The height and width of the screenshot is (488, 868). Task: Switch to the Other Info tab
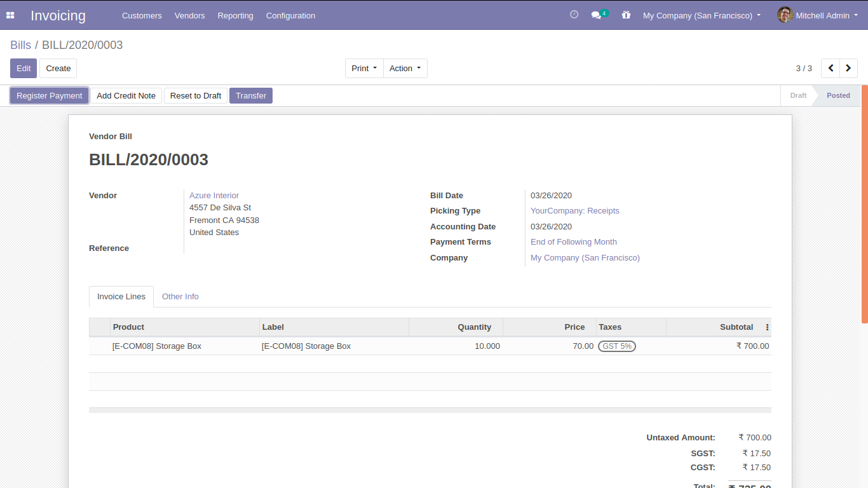point(180,297)
